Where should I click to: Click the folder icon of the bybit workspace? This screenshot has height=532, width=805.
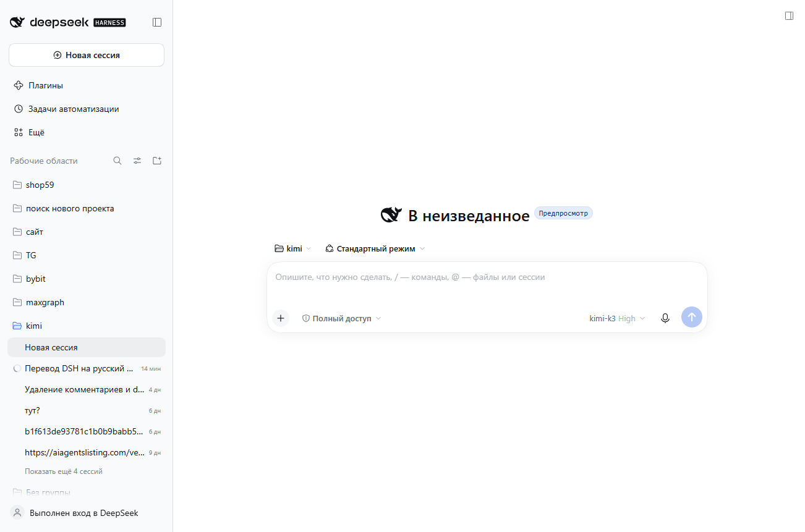tap(17, 279)
